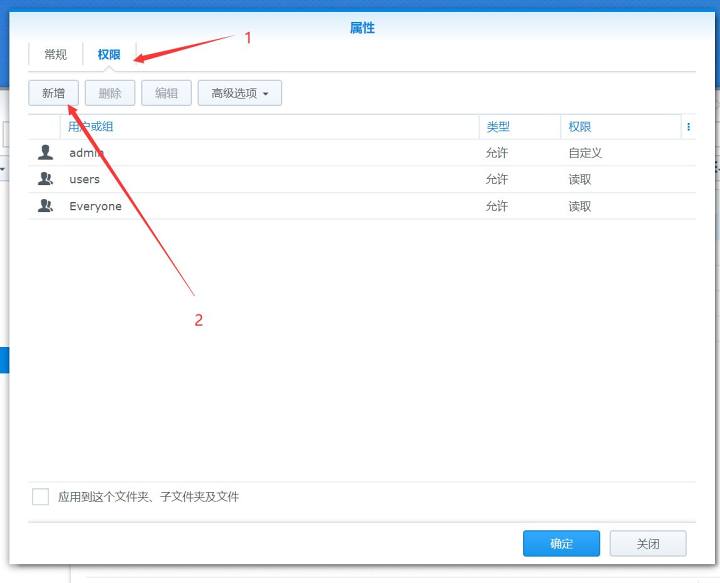
Task: Select the users row name
Action: pyautogui.click(x=84, y=179)
